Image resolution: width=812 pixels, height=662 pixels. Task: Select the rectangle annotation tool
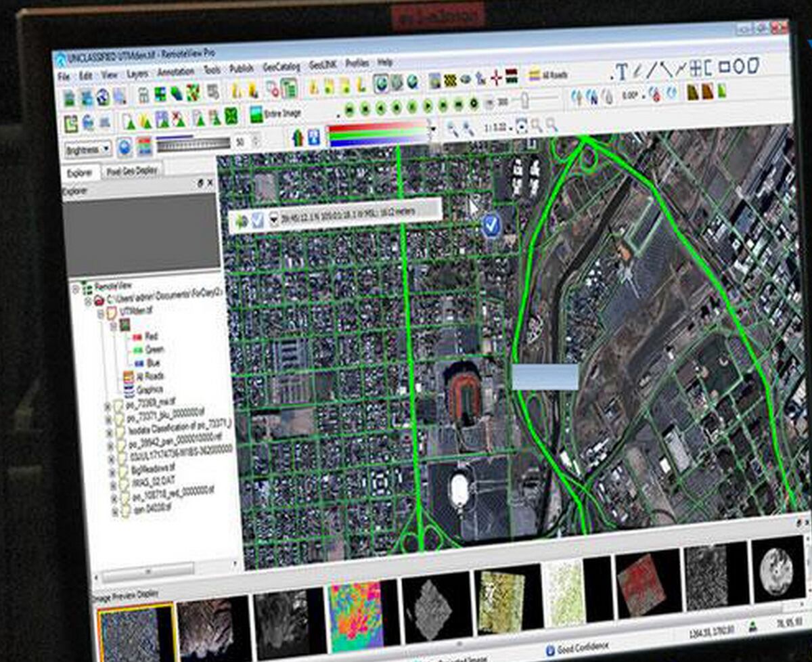(x=723, y=68)
